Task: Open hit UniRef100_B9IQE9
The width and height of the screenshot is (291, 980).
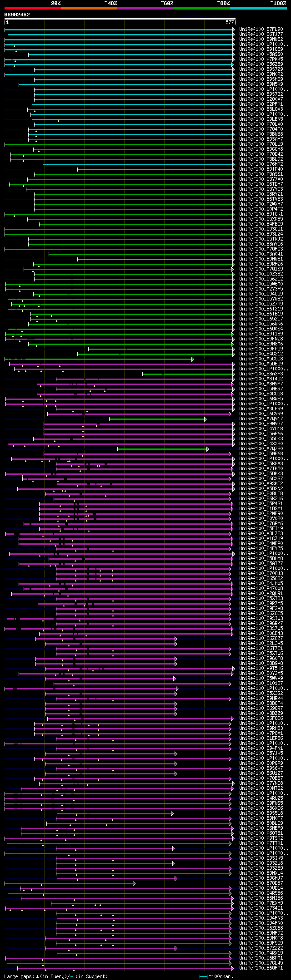Action: click(x=261, y=49)
